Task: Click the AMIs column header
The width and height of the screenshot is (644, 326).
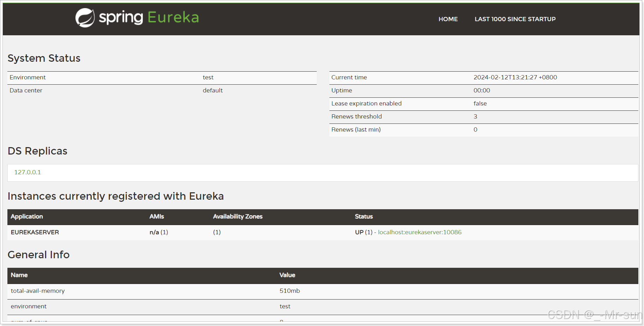Action: (x=157, y=217)
